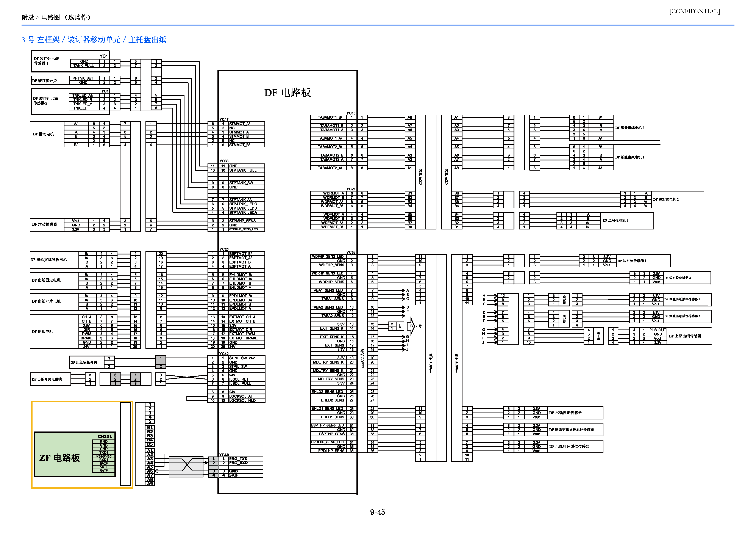Viewport: 756px width, 535px height.
Task: Click the "ZF 电路板" label in green box
Action: tap(59, 458)
